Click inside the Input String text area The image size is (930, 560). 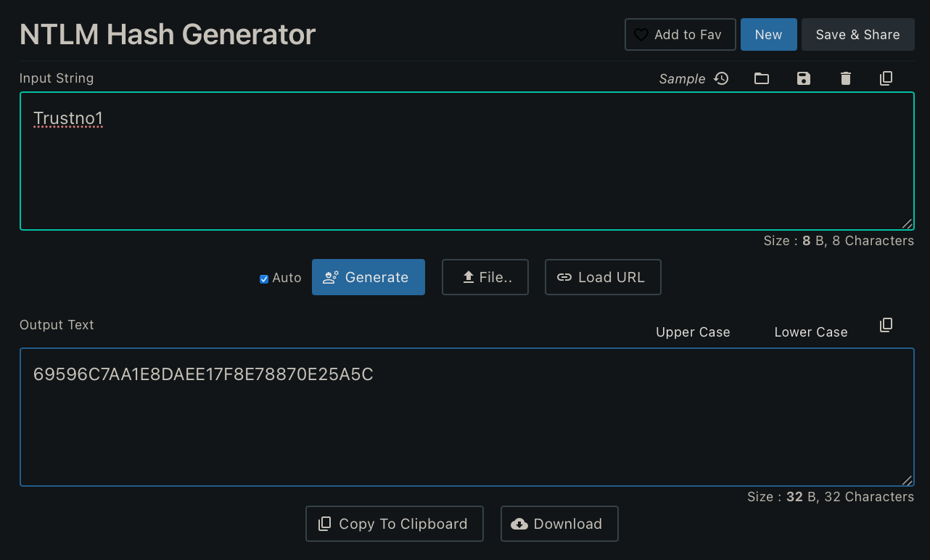click(466, 167)
